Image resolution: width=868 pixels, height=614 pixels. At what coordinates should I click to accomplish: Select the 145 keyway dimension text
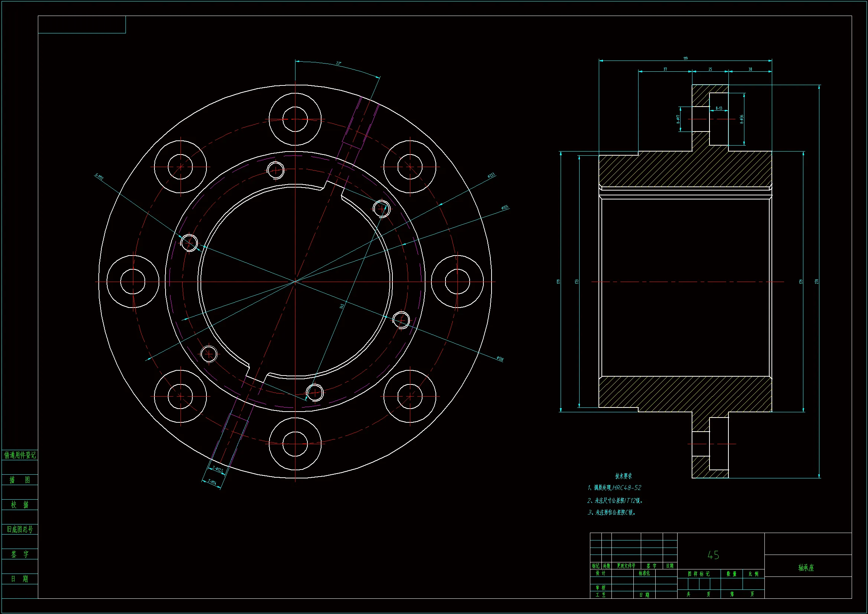(342, 306)
